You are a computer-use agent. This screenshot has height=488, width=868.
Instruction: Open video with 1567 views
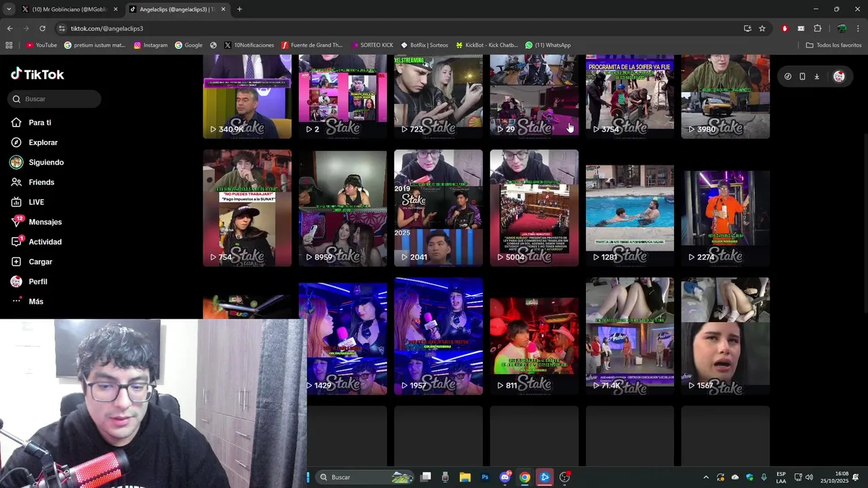pyautogui.click(x=725, y=336)
